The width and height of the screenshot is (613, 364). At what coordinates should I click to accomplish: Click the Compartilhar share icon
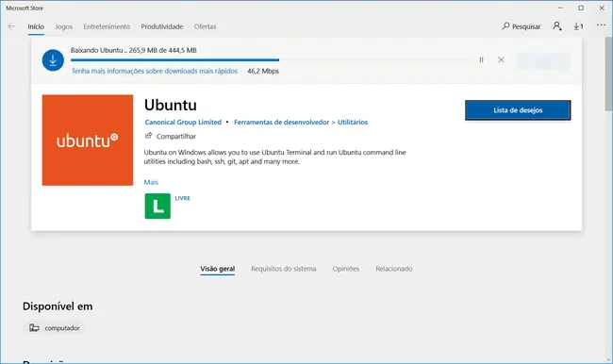[148, 136]
